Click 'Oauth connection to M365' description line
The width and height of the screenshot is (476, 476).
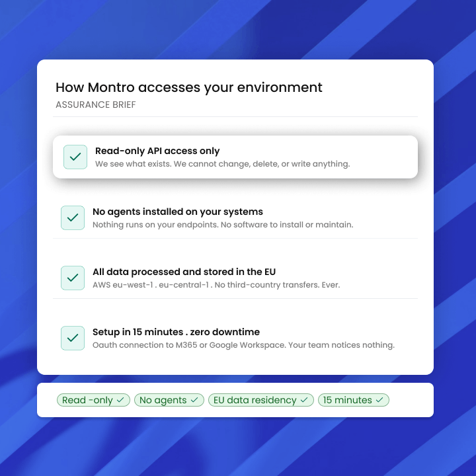(x=243, y=345)
